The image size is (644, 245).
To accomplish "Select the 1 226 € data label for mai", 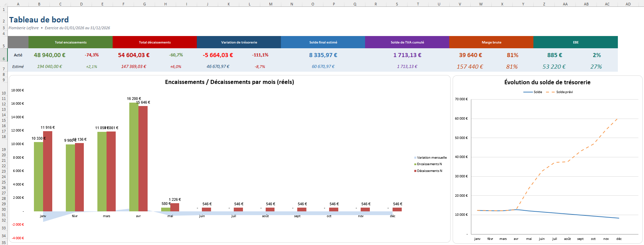I will coord(175,199).
